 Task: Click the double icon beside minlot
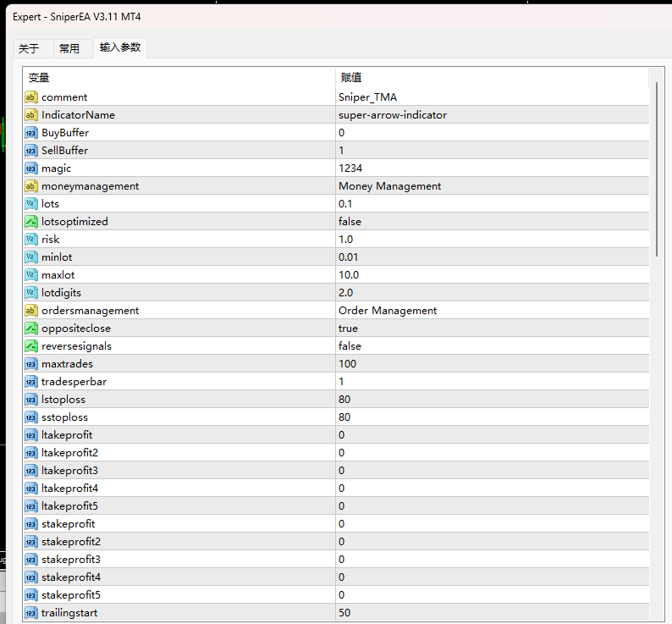pyautogui.click(x=30, y=257)
